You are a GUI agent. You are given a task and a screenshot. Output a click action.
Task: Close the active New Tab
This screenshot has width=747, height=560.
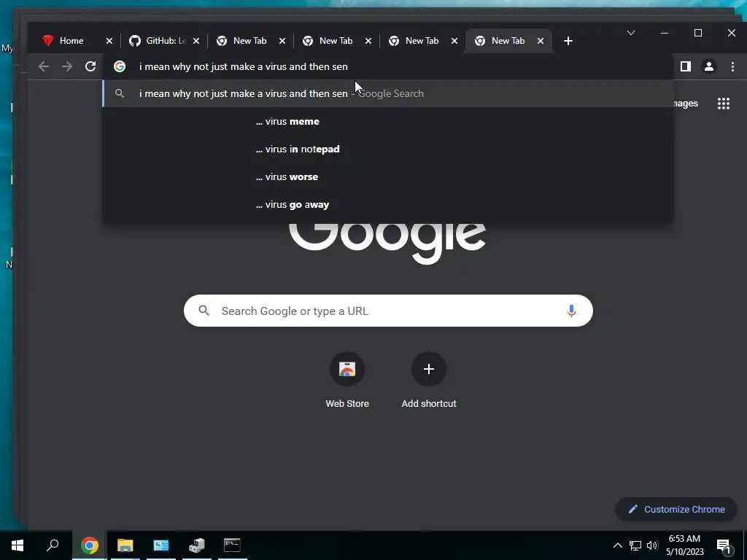click(x=541, y=41)
